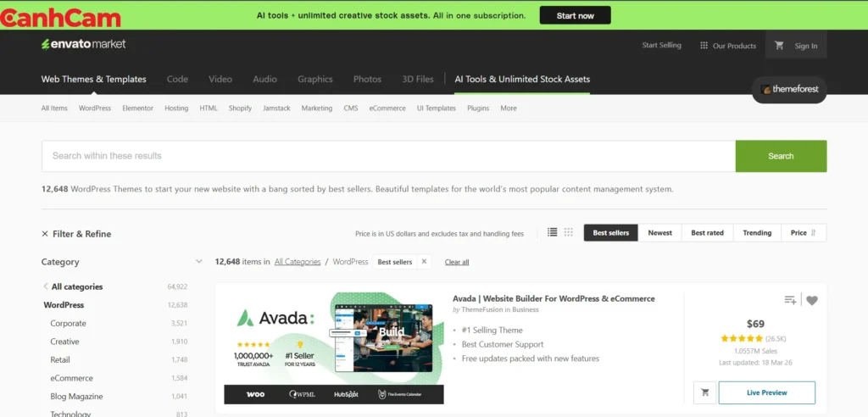Select eCommerce in the submenu
Image resolution: width=868 pixels, height=417 pixels.
387,108
